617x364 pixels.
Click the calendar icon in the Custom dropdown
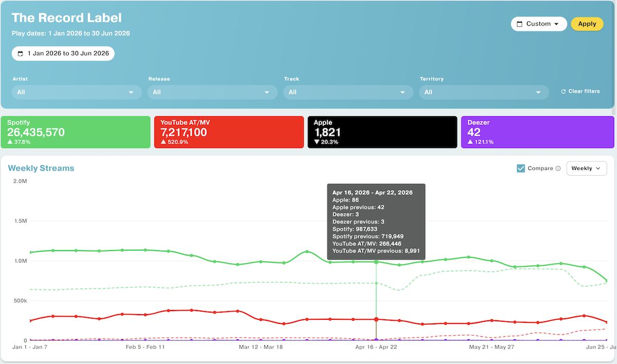click(519, 24)
